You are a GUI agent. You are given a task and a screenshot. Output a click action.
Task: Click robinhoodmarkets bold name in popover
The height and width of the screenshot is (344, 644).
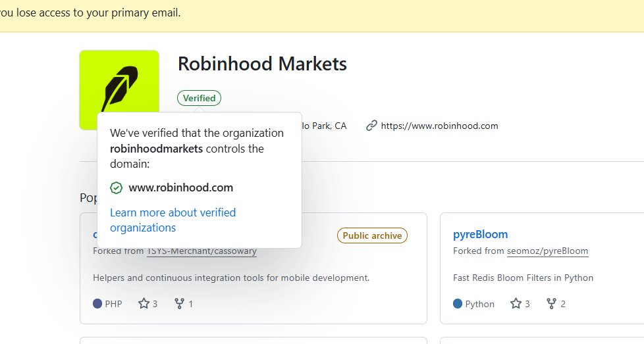click(157, 149)
